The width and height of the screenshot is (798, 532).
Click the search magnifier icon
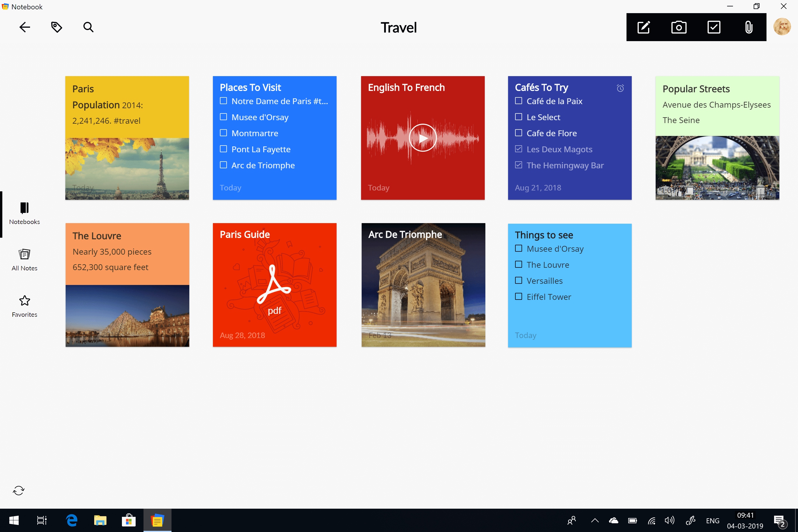[88, 27]
